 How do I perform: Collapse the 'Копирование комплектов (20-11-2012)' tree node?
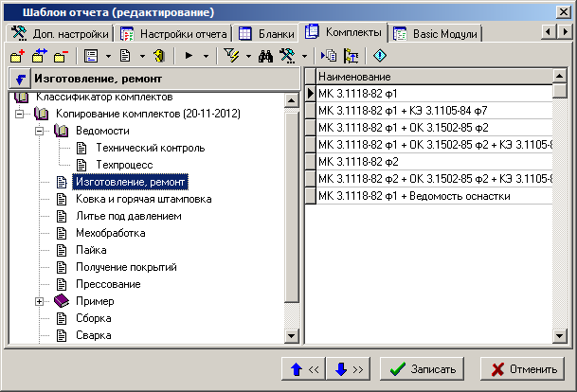click(x=20, y=114)
